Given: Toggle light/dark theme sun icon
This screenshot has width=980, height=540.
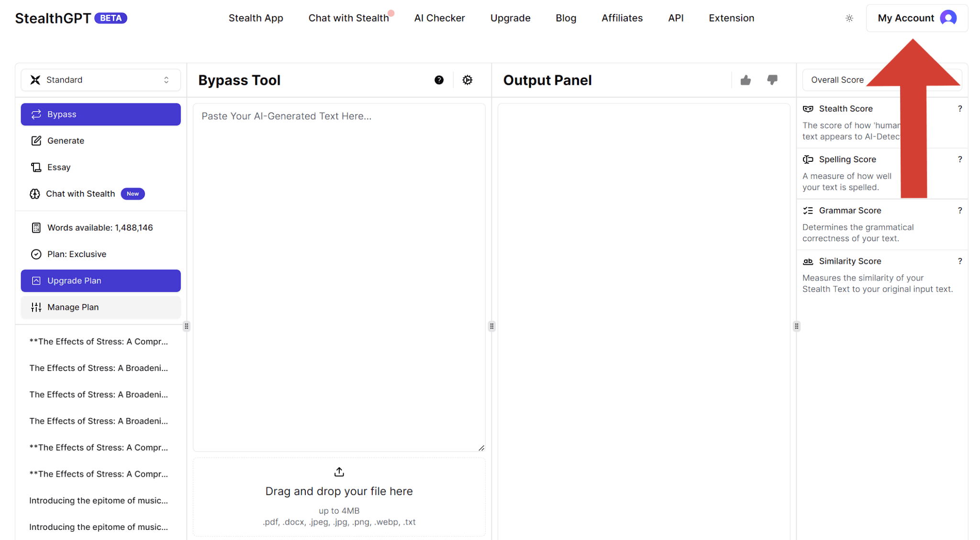Looking at the screenshot, I should click(849, 18).
